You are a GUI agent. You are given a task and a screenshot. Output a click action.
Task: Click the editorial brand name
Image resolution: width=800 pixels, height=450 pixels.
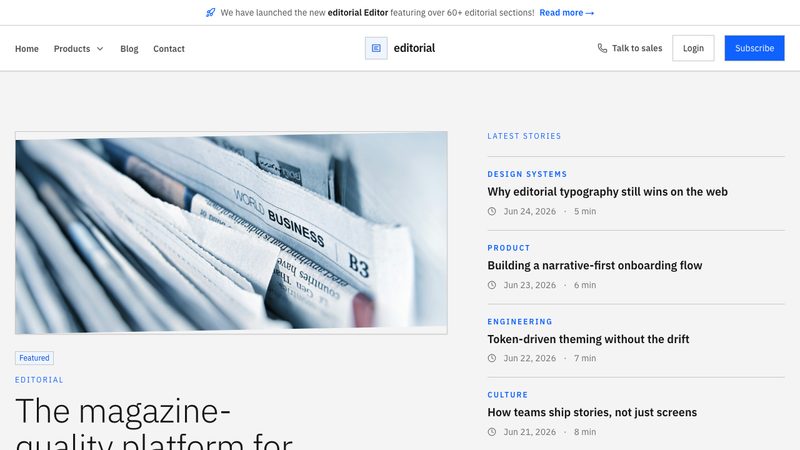tap(414, 48)
